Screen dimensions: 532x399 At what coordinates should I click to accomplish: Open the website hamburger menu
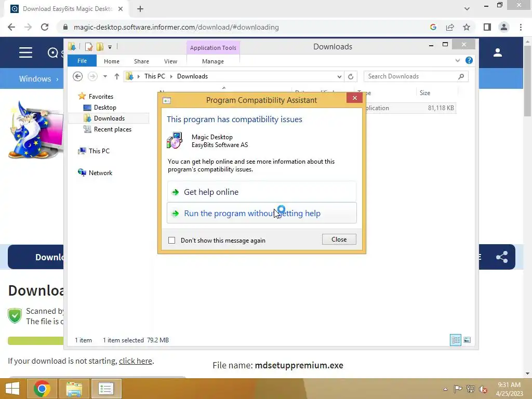[x=26, y=52]
